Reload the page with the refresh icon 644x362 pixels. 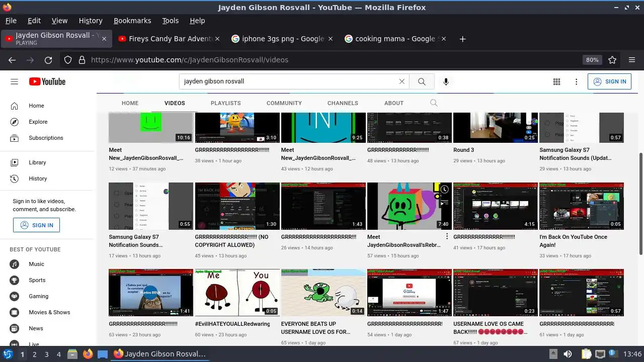[48, 60]
